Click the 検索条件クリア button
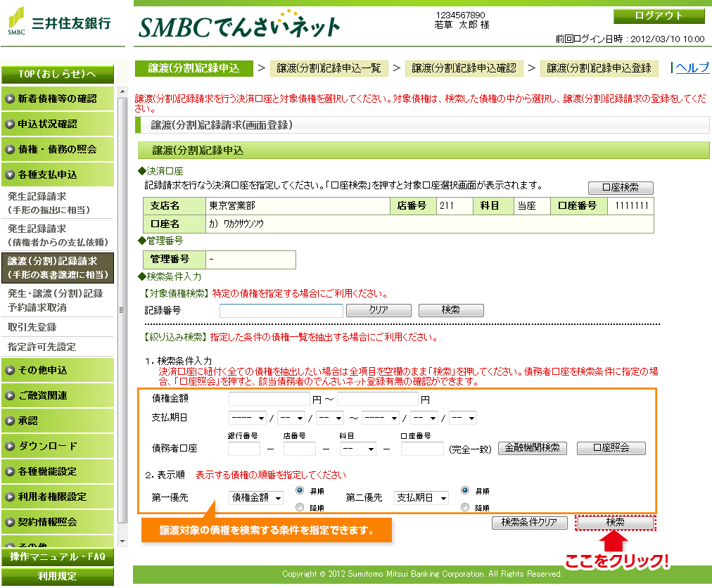The image size is (712, 588). [530, 523]
